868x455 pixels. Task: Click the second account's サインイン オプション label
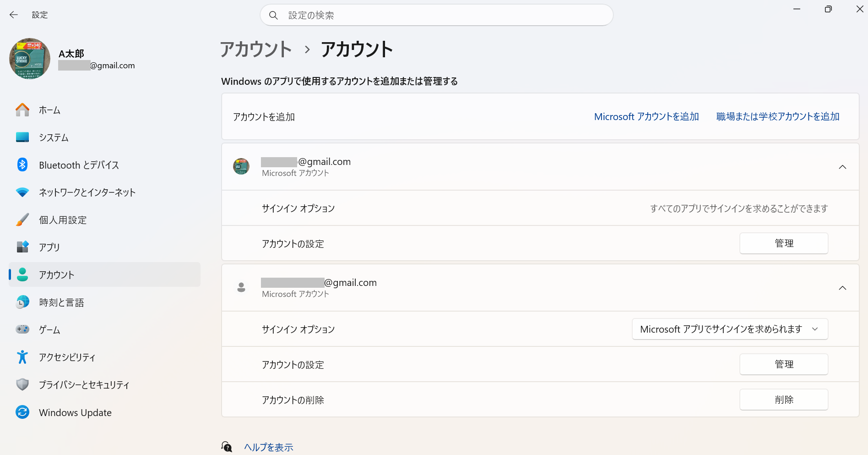pyautogui.click(x=298, y=329)
